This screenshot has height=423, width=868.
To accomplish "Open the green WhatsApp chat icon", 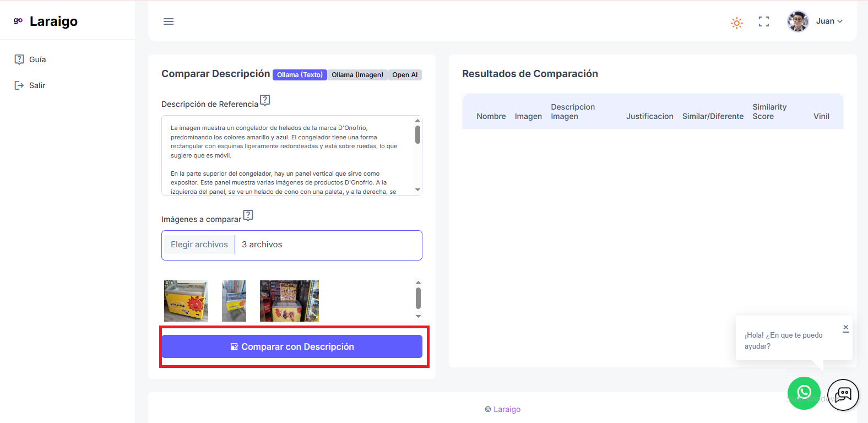I will pyautogui.click(x=804, y=393).
